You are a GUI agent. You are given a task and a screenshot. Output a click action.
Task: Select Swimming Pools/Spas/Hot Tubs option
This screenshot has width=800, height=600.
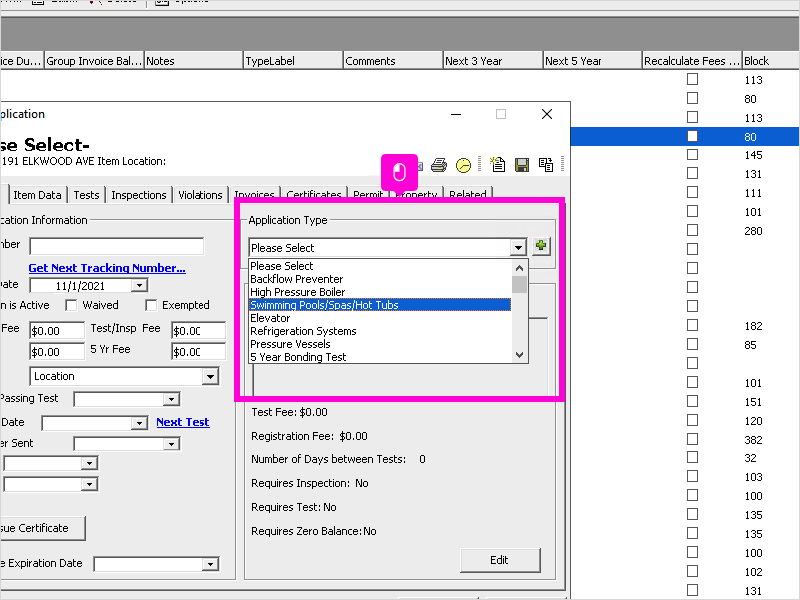tap(380, 305)
